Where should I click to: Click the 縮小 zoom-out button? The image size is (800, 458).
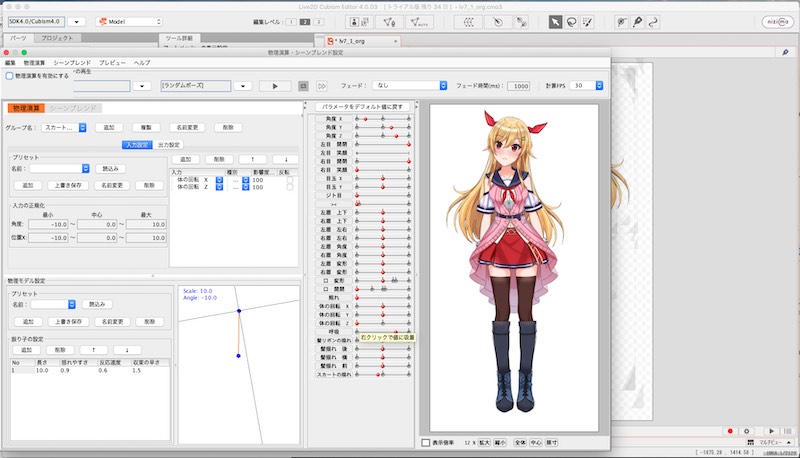(x=500, y=443)
